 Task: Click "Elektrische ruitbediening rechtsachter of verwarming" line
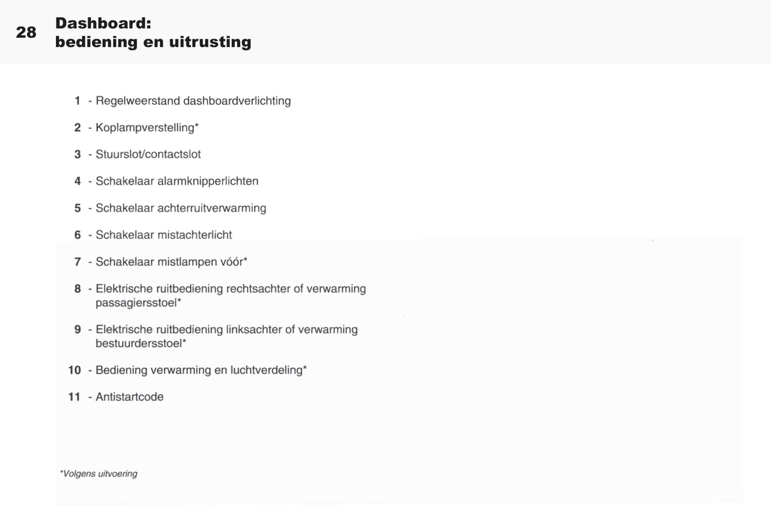[230, 289]
